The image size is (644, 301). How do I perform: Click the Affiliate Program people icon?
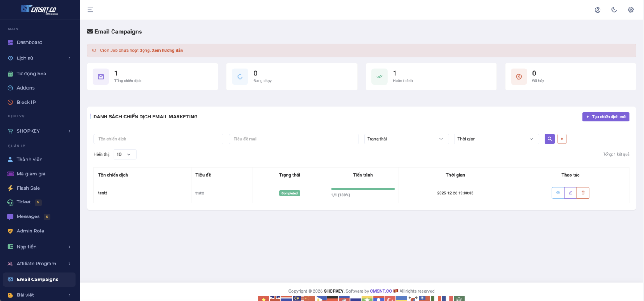10,264
